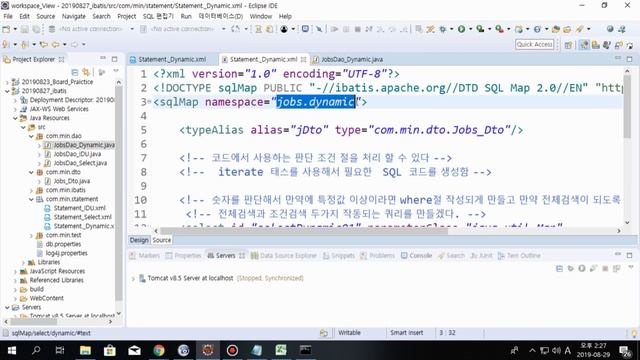
Task: Click the Save All toolbar icon
Action: [36, 29]
